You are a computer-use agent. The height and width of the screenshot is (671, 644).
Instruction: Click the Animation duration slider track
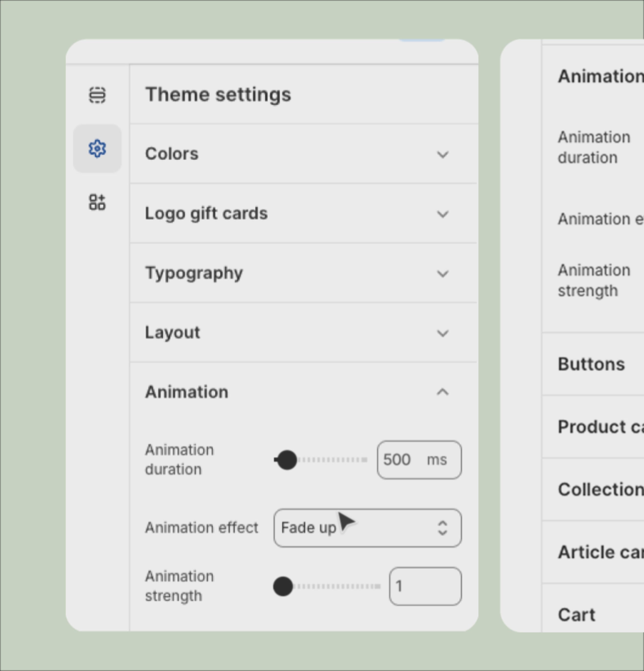coord(321,460)
